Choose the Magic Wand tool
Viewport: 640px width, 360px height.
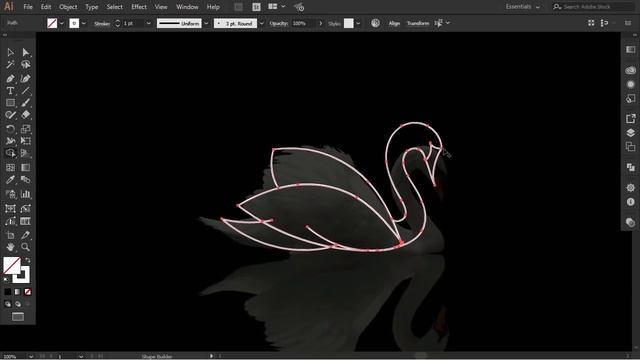[11, 64]
